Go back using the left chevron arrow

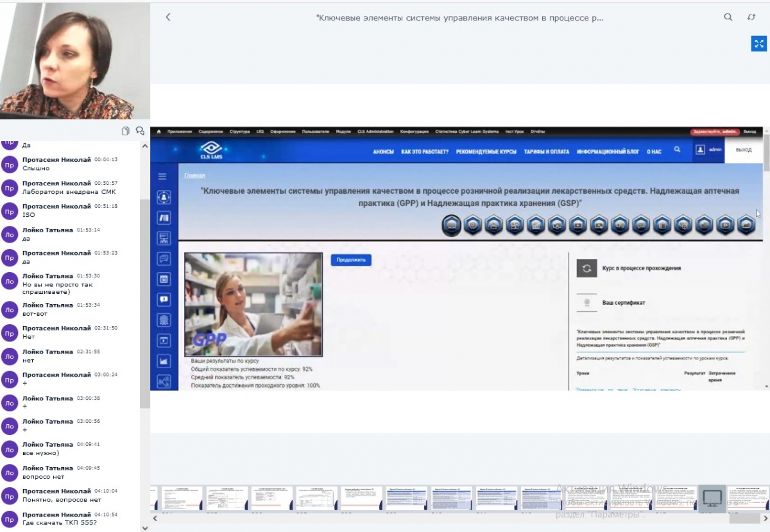pyautogui.click(x=168, y=17)
